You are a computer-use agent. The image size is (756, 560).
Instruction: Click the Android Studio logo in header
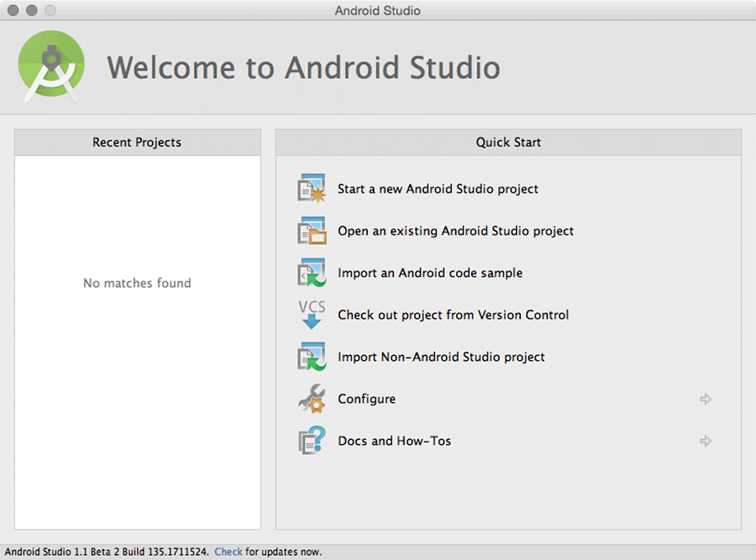pyautogui.click(x=51, y=67)
